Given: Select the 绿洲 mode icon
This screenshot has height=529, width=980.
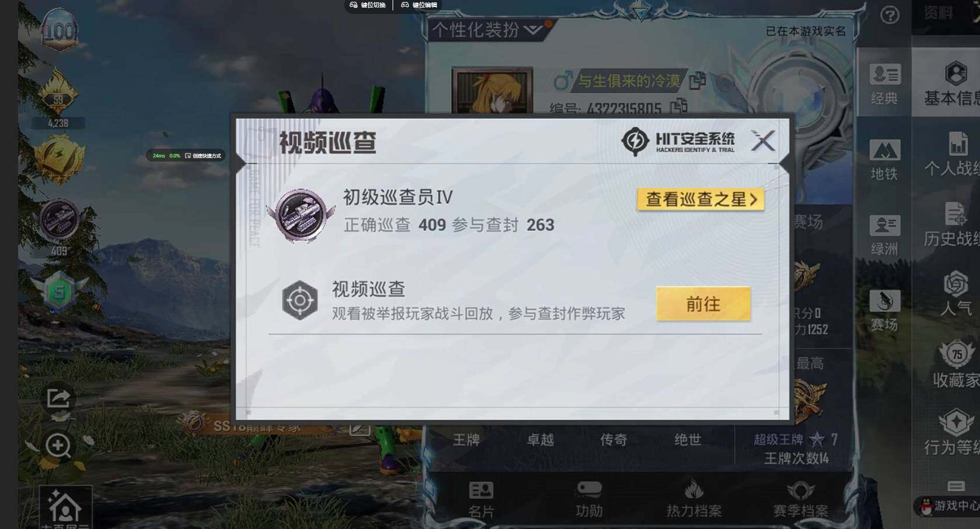Looking at the screenshot, I should coord(884,235).
